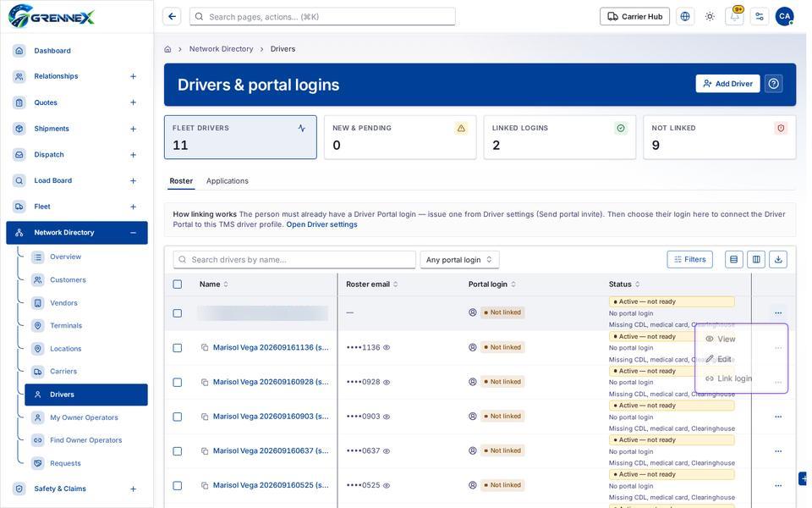Follow the Open Driver settings link
The image size is (812, 508).
[321, 224]
